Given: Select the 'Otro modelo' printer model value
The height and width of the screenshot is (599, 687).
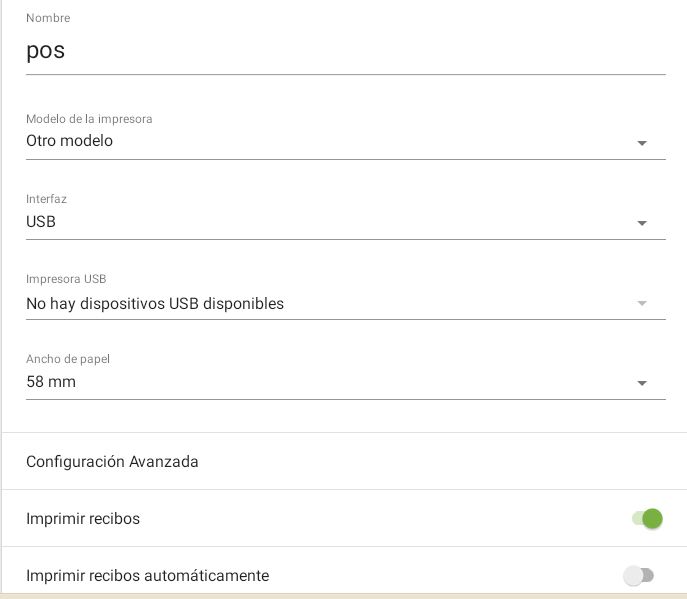Looking at the screenshot, I should click(69, 141).
